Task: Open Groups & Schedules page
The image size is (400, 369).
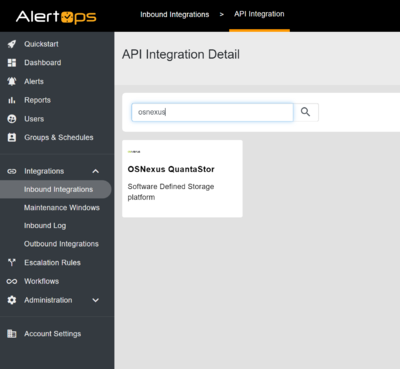Action: tap(59, 137)
